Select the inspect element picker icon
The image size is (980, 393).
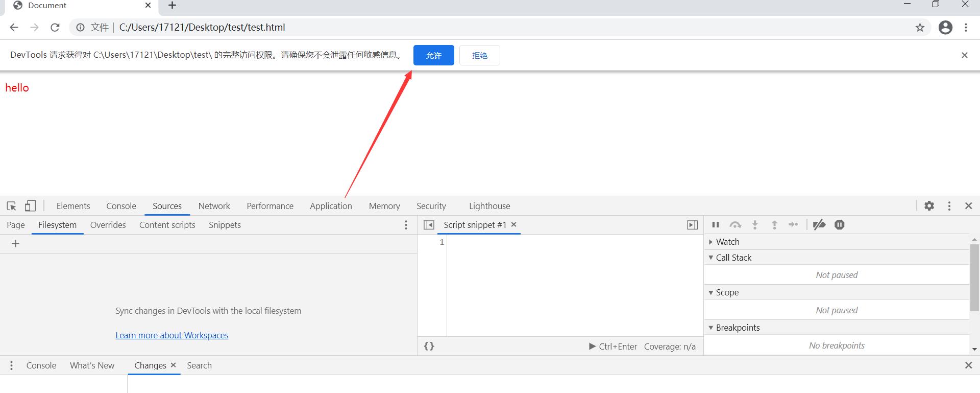[11, 206]
